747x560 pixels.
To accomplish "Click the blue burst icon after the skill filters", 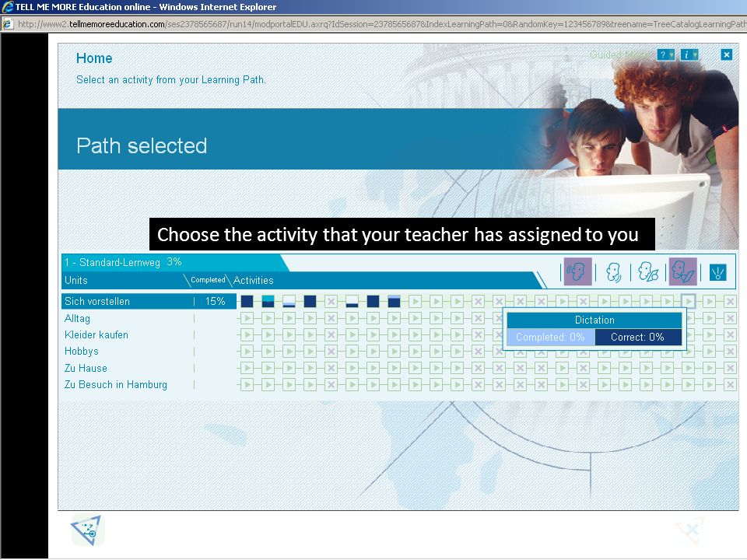I will click(717, 272).
